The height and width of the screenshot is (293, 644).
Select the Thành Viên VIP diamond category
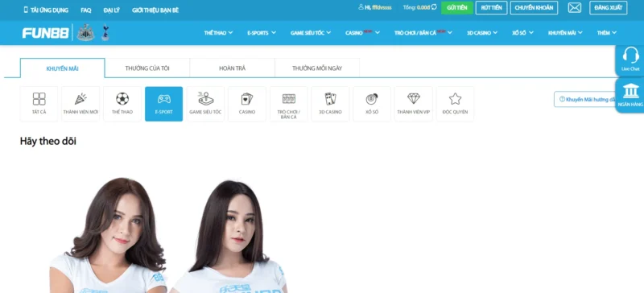(x=414, y=104)
